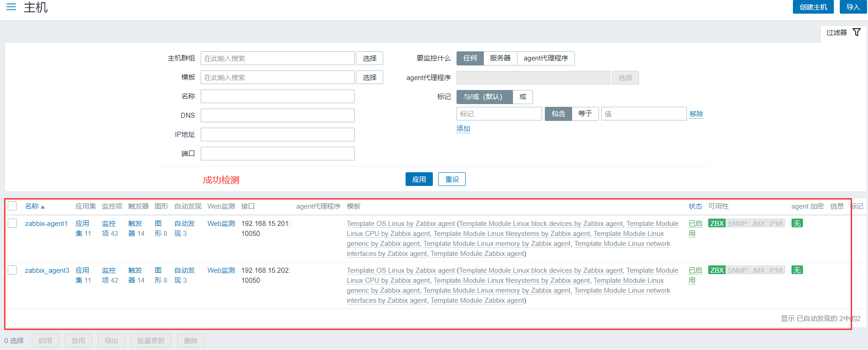The height and width of the screenshot is (350, 868).
Task: Focus the 模板 search field
Action: click(278, 77)
